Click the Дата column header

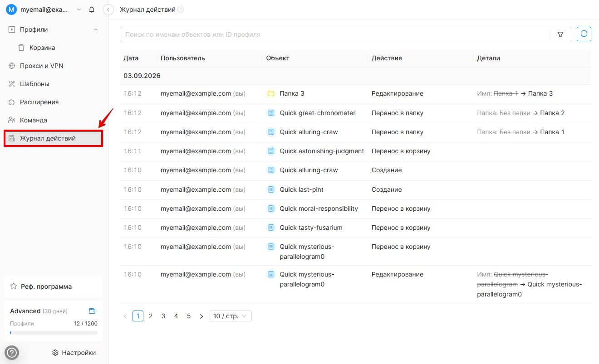pos(131,58)
